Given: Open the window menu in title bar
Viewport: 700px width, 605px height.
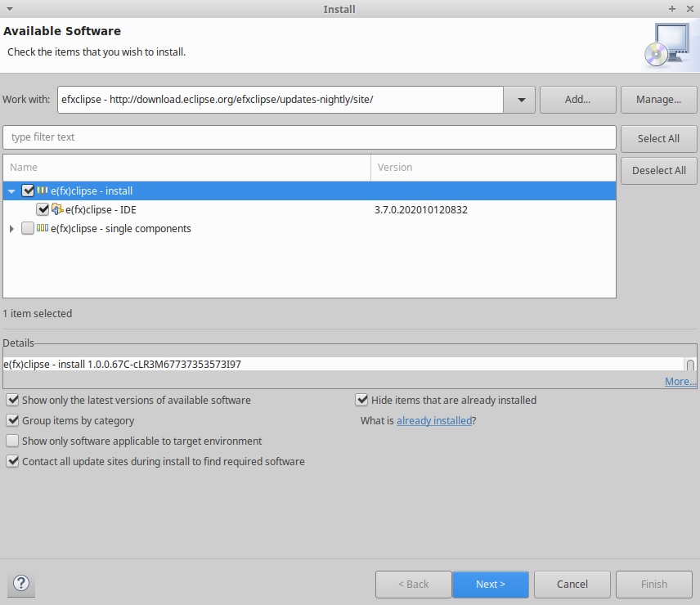Looking at the screenshot, I should click(x=9, y=9).
